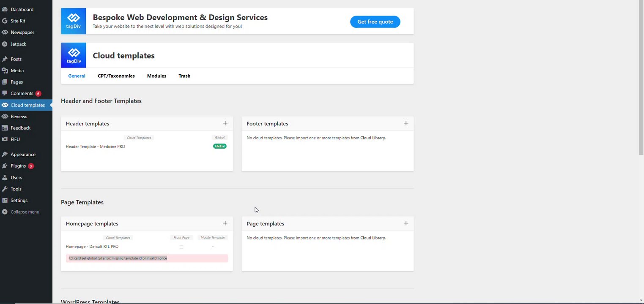Open the Modules tab
Image resolution: width=644 pixels, height=304 pixels.
pyautogui.click(x=156, y=76)
